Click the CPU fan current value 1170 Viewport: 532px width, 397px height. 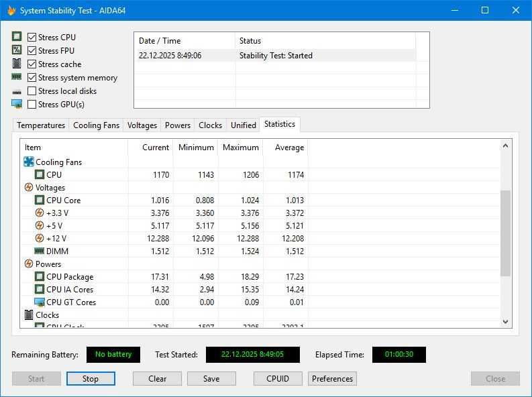pyautogui.click(x=161, y=174)
